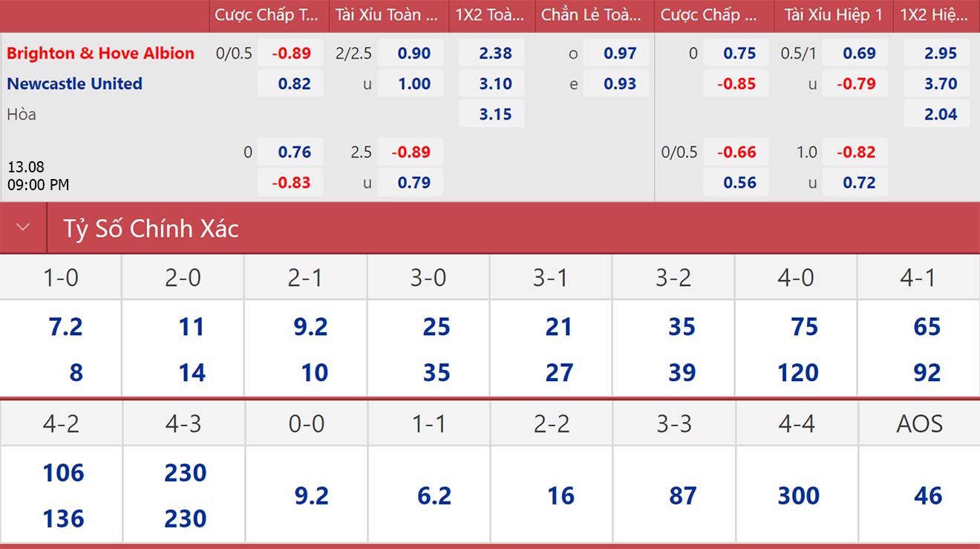
Task: Collapse the Tỷ Số Chính Xác section chevron
Action: tap(23, 227)
